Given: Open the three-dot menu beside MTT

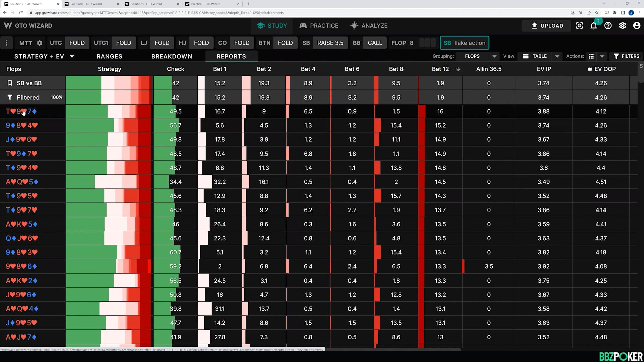Looking at the screenshot, I should coord(6,43).
